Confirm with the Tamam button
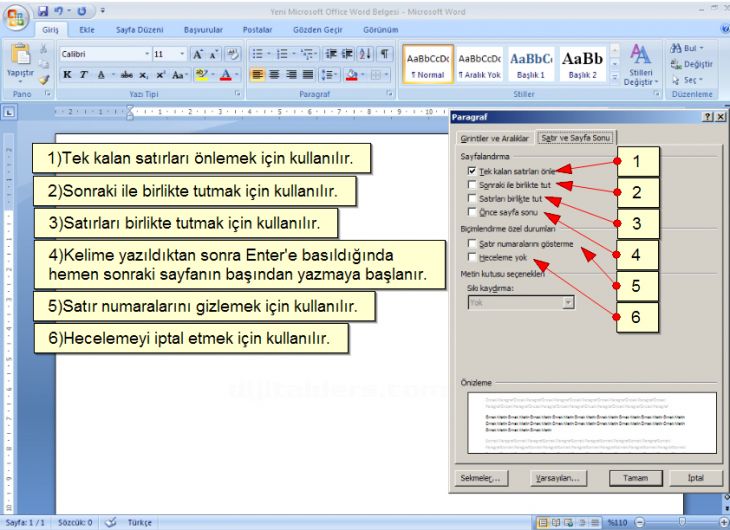Image resolution: width=730 pixels, height=530 pixels. (x=635, y=478)
